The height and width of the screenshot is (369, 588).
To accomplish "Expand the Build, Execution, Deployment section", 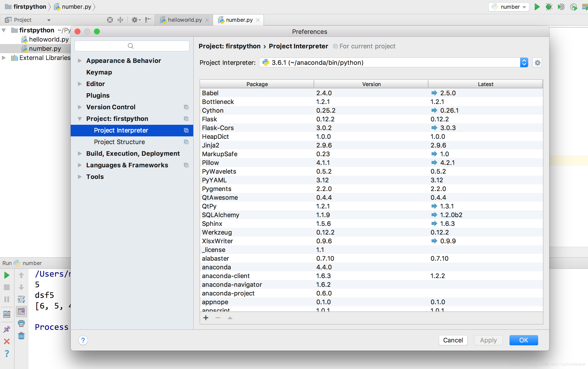I will [80, 153].
